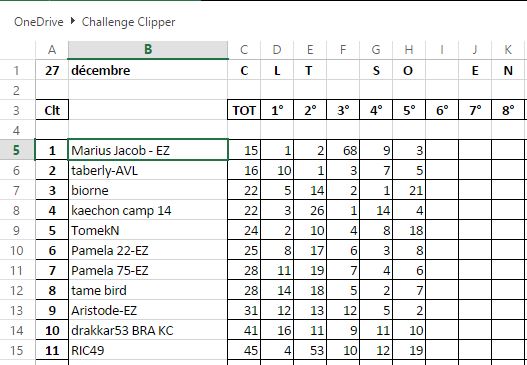Select row 15 header
Screen dimensions: 527x365
[x=17, y=350]
